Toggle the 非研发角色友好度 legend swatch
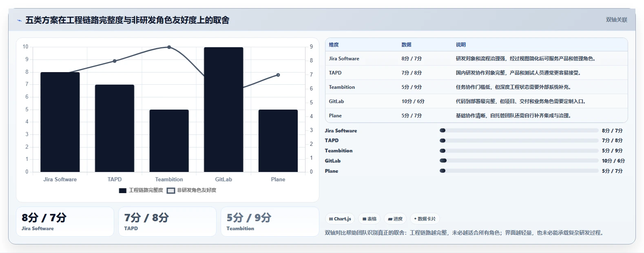 (x=171, y=190)
